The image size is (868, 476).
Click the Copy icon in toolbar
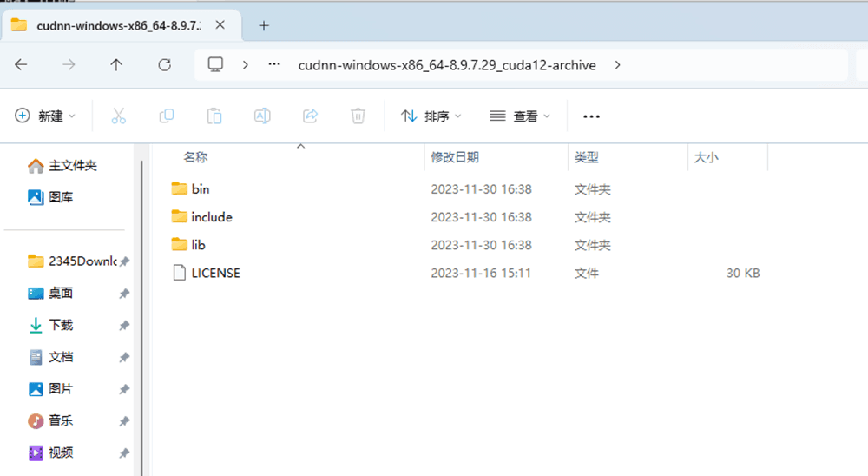pos(167,116)
